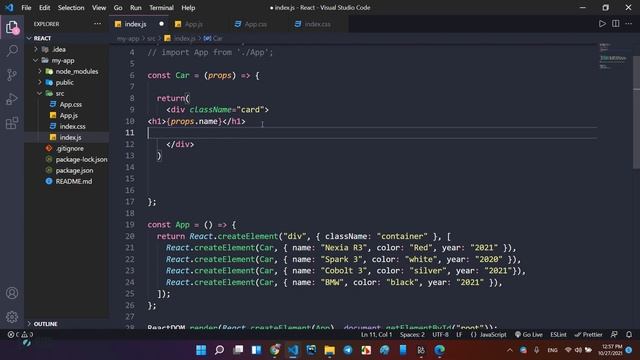This screenshot has width=640, height=360.
Task: Open the Accounts menu icon
Action: (x=12, y=293)
